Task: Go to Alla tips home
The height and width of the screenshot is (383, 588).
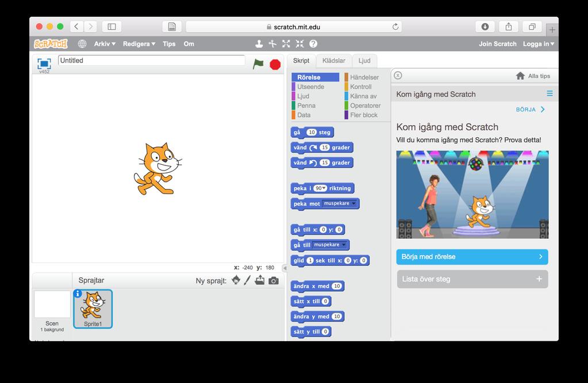Action: pos(533,76)
